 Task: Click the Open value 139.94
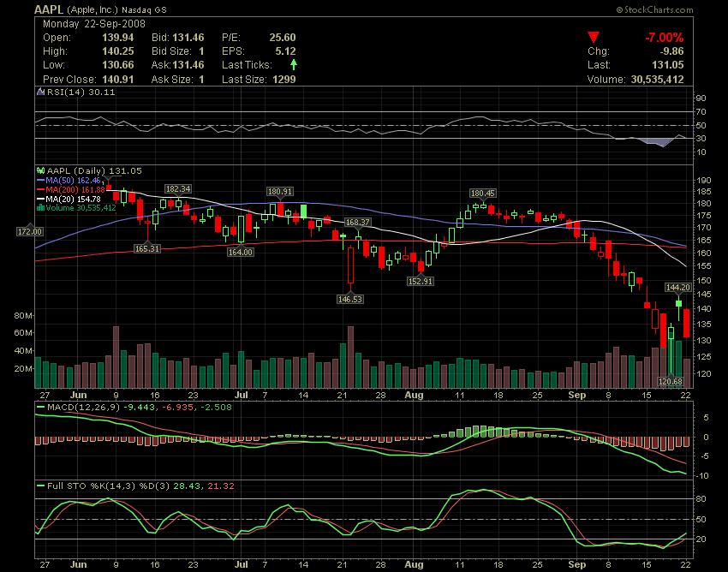click(118, 38)
